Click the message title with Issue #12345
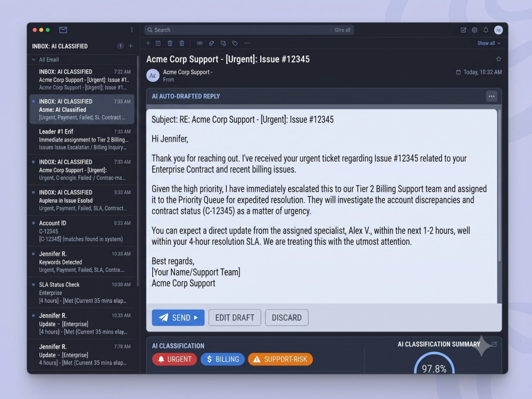 pyautogui.click(x=228, y=59)
